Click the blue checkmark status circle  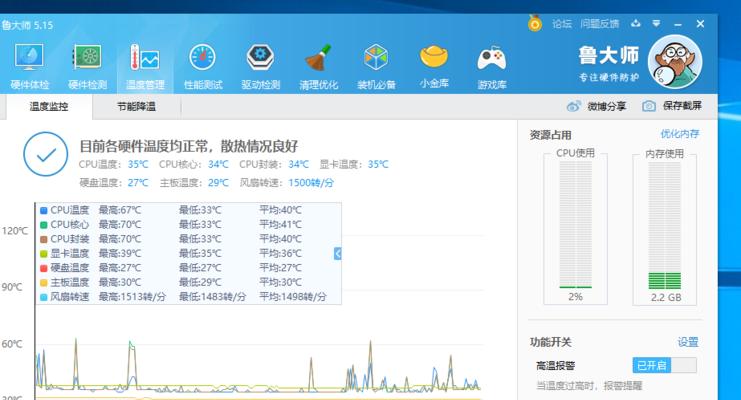(46, 154)
